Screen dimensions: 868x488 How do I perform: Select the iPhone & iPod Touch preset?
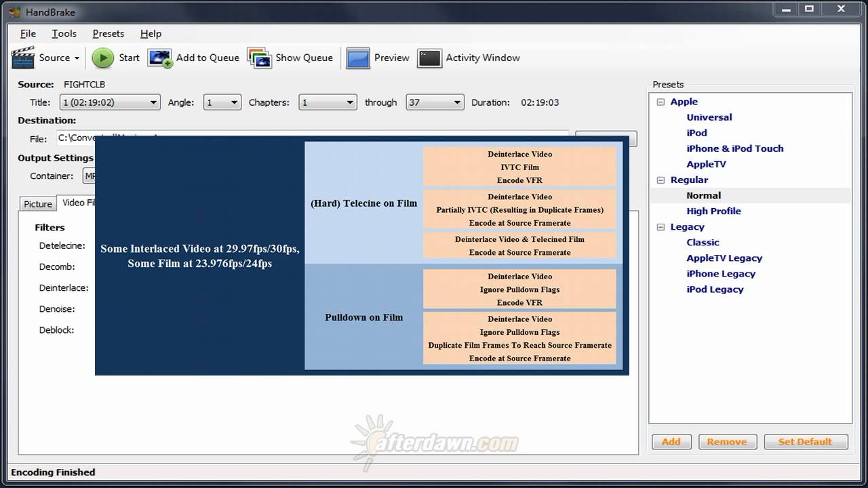click(x=735, y=148)
